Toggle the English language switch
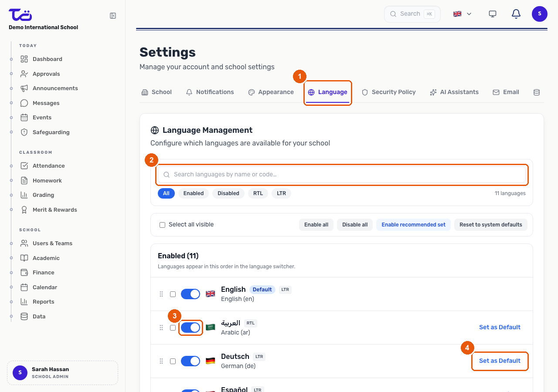558x392 pixels. (191, 294)
